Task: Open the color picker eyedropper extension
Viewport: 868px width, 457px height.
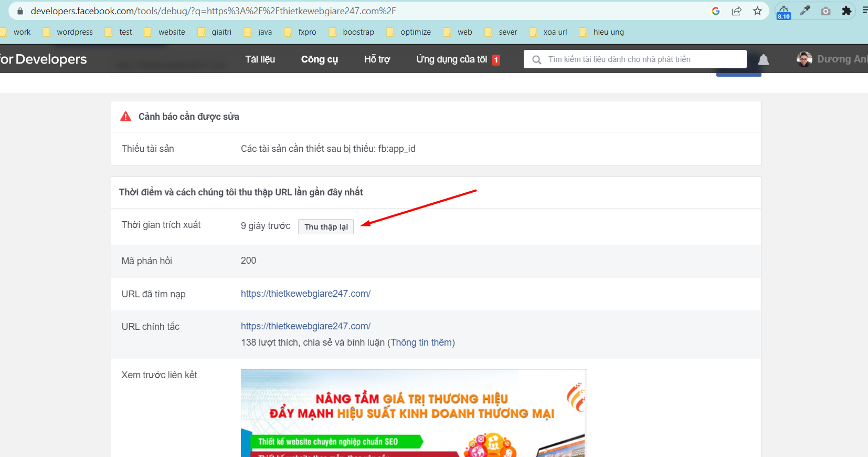Action: tap(805, 11)
